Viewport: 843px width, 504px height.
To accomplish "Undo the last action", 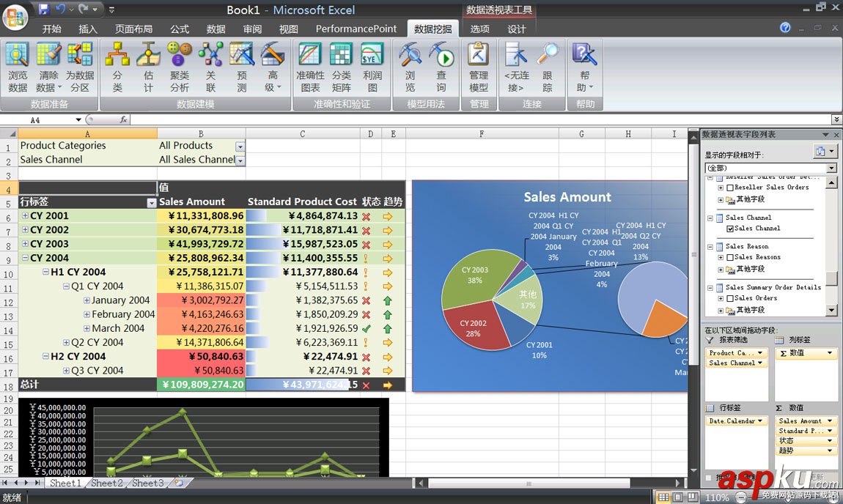I will (x=60, y=9).
